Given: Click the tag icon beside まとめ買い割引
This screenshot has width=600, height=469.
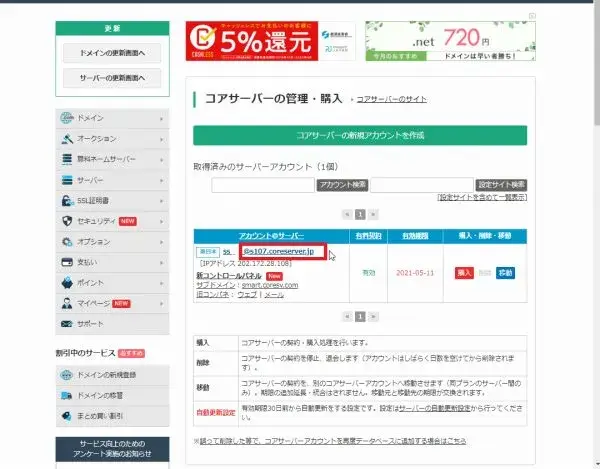Looking at the screenshot, I should tap(67, 416).
